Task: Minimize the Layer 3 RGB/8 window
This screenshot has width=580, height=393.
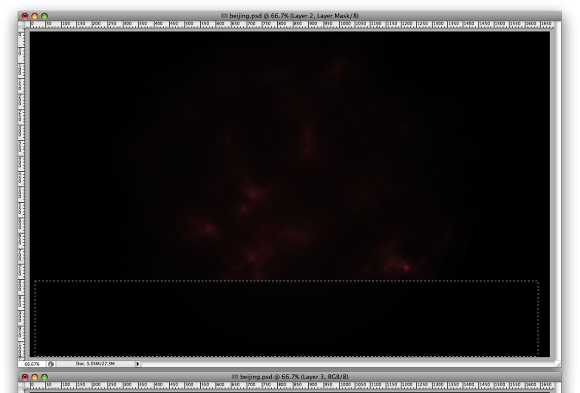Action: point(35,377)
